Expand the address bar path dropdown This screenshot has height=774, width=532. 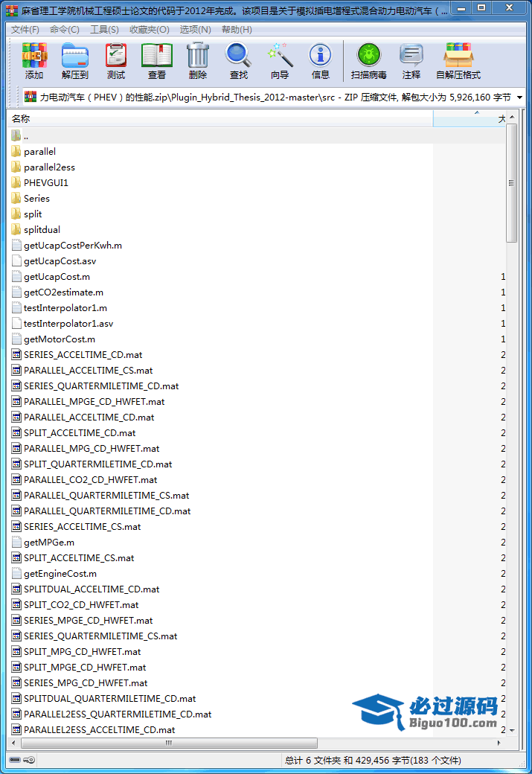click(x=519, y=97)
